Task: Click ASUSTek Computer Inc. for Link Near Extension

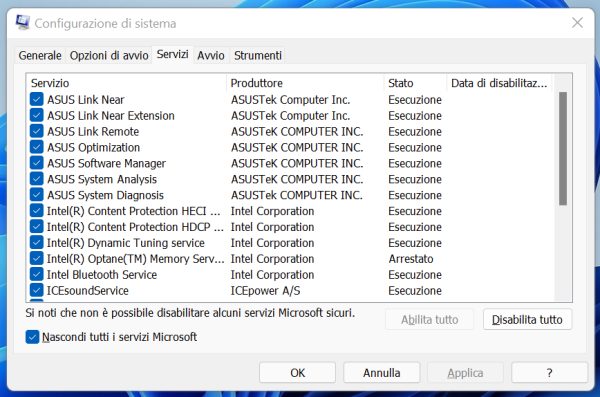Action: point(290,116)
